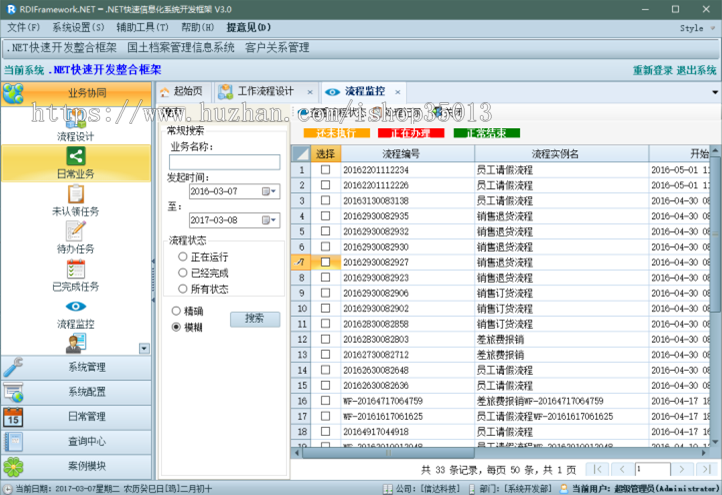The width and height of the screenshot is (722, 495).
Task: Click the 日常管理 calendar icon
Action: pyautogui.click(x=13, y=417)
